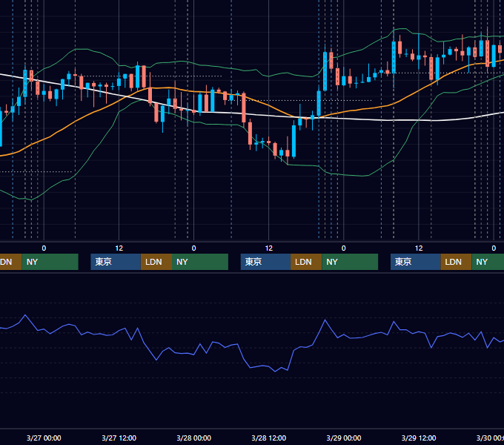Image resolution: width=504 pixels, height=445 pixels.
Task: Select the 東京 session block covering 3/29 12:00
Action: (416, 262)
